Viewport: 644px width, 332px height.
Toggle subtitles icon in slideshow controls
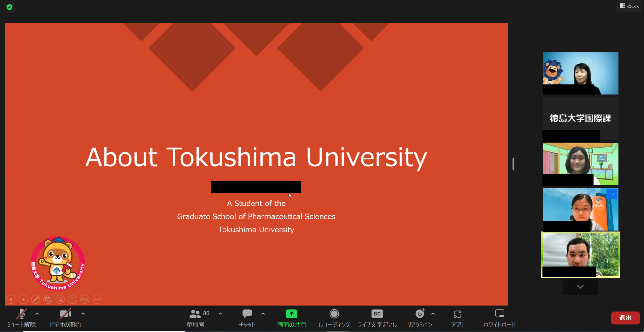click(73, 299)
